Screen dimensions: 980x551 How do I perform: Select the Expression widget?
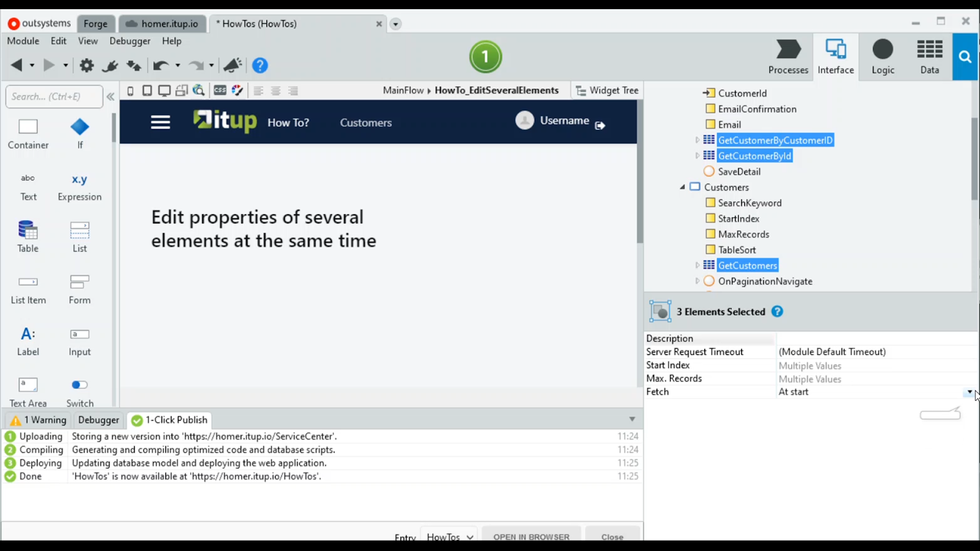tap(80, 187)
